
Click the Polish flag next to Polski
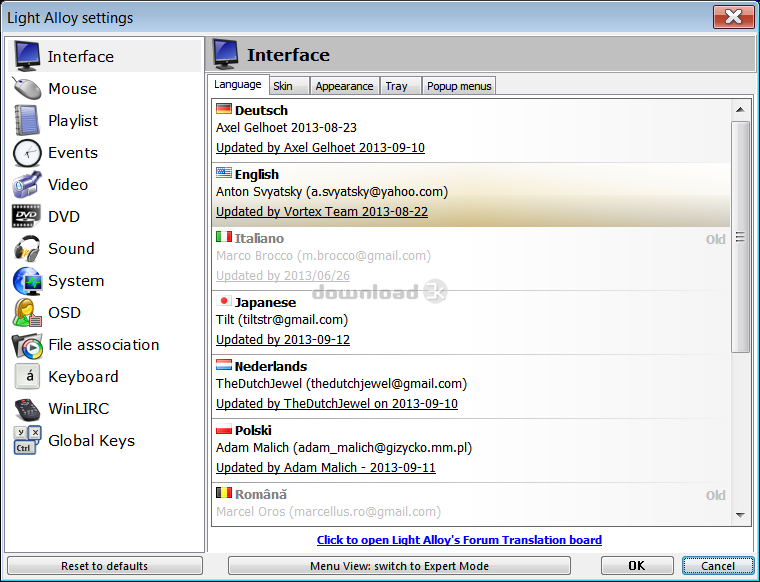[x=224, y=429]
